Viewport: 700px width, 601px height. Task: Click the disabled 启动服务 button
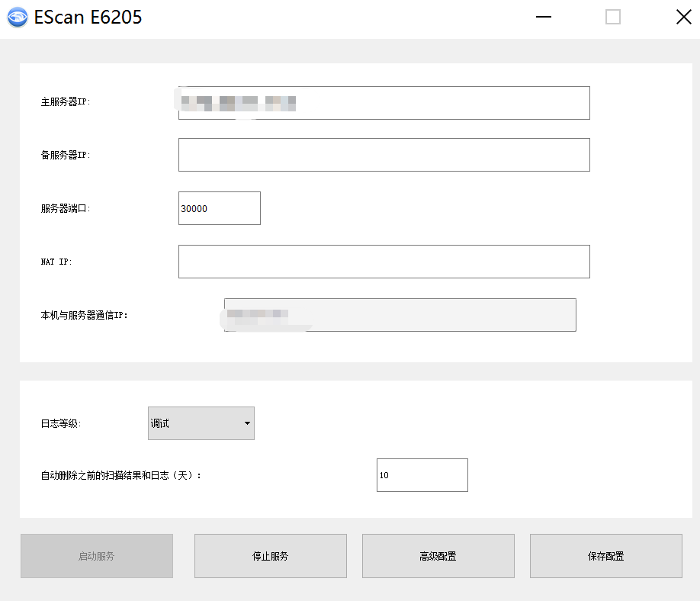pos(96,556)
